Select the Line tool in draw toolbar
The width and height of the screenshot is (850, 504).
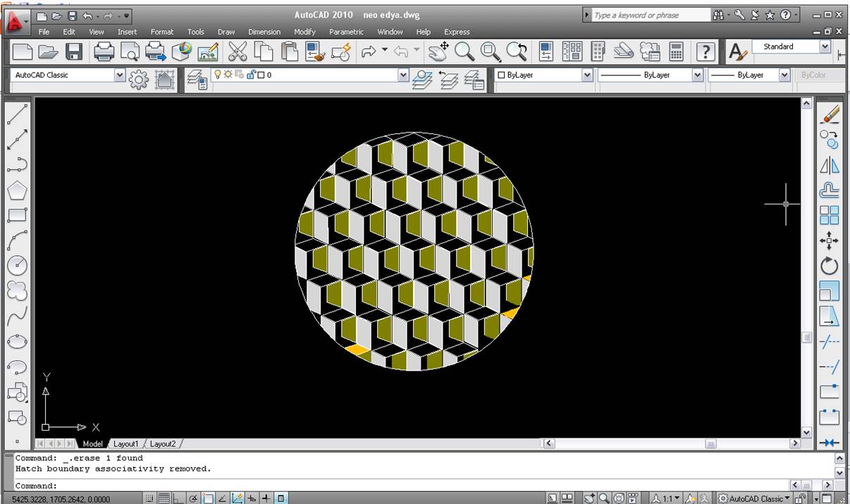click(x=17, y=113)
